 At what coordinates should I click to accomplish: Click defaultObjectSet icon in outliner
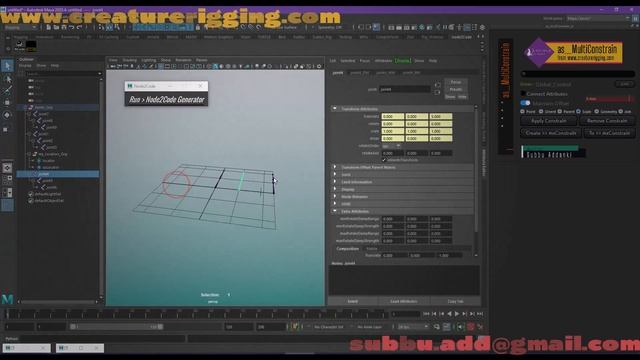31,201
